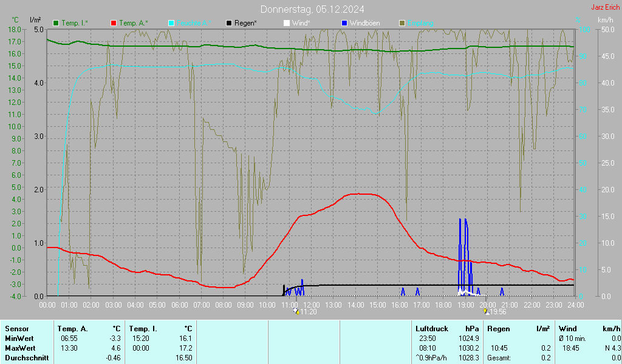The width and height of the screenshot is (622, 364).
Task: Select the 'Regen*' legend label
Action: (x=245, y=24)
